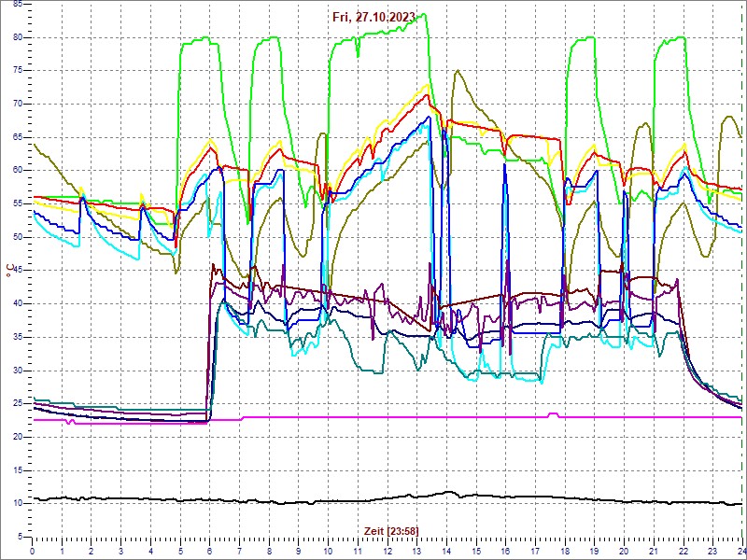Pick hour 7 on the time axis
This screenshot has height=560, width=747.
(x=240, y=551)
